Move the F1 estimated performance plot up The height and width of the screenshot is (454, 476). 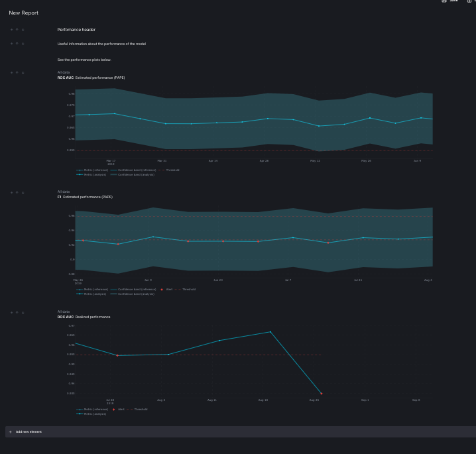click(x=17, y=193)
